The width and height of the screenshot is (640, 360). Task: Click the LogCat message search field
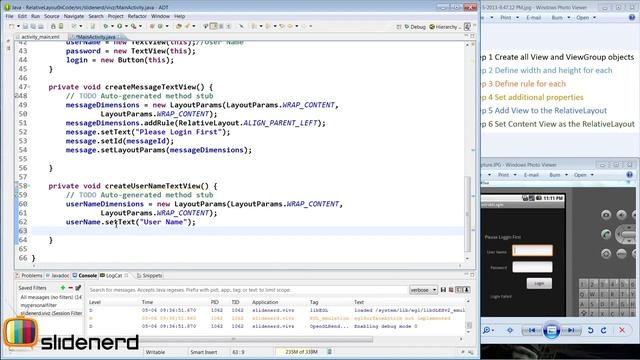click(x=247, y=290)
